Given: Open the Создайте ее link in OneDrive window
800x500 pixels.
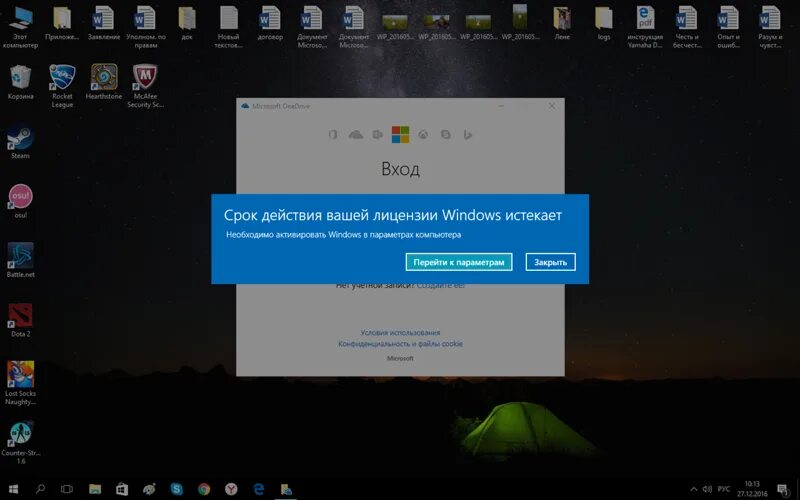Looking at the screenshot, I should coord(441,286).
